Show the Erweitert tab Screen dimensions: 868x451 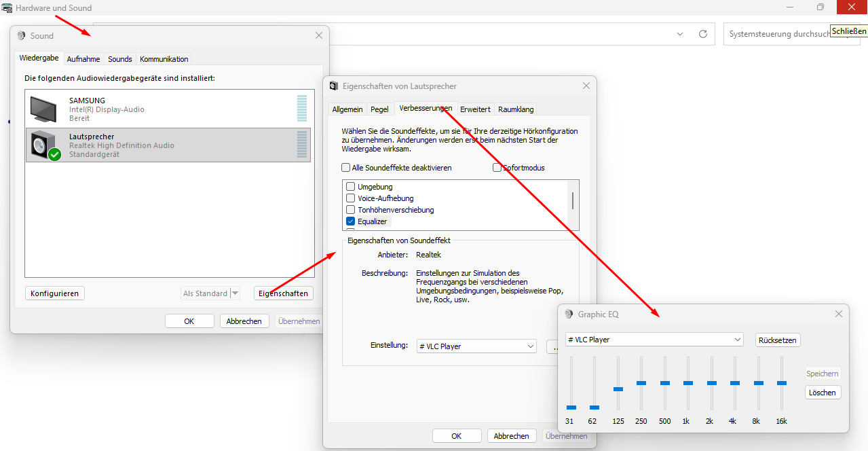pos(475,109)
